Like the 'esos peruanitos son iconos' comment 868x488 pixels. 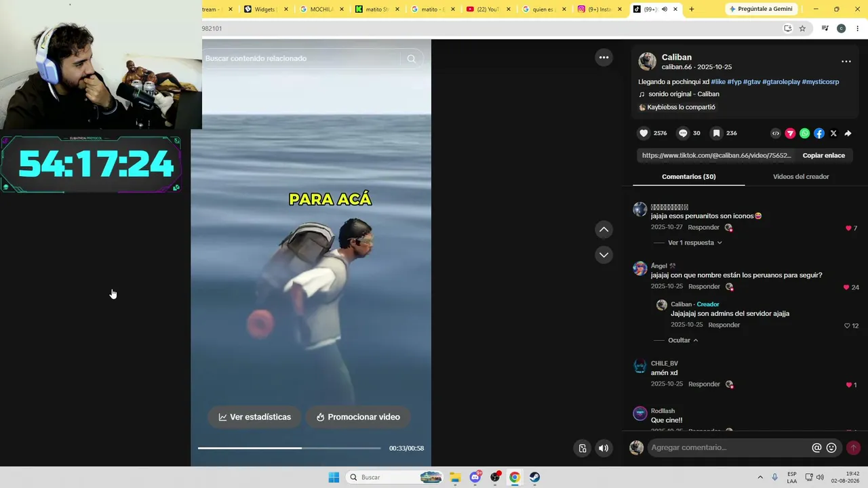[x=848, y=228]
